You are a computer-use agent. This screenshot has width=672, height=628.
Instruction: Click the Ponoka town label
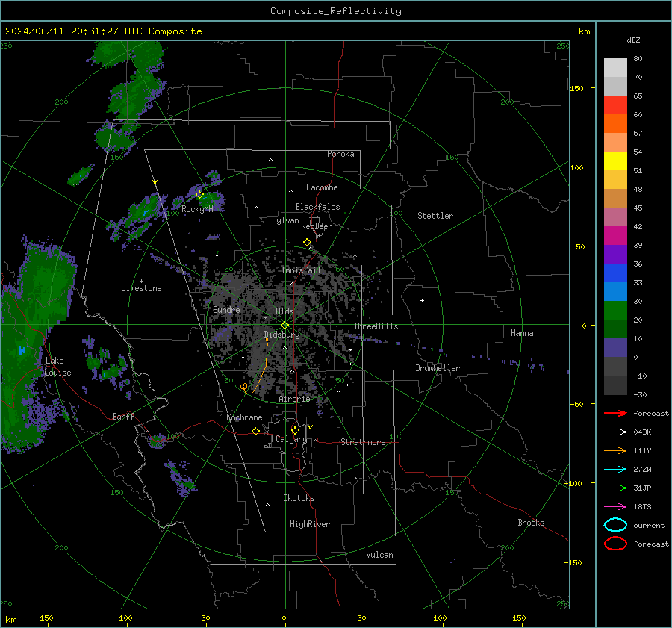pyautogui.click(x=340, y=154)
